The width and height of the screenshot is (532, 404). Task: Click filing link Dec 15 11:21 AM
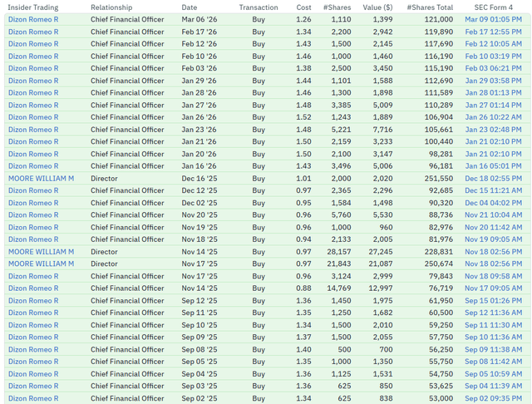click(x=493, y=190)
